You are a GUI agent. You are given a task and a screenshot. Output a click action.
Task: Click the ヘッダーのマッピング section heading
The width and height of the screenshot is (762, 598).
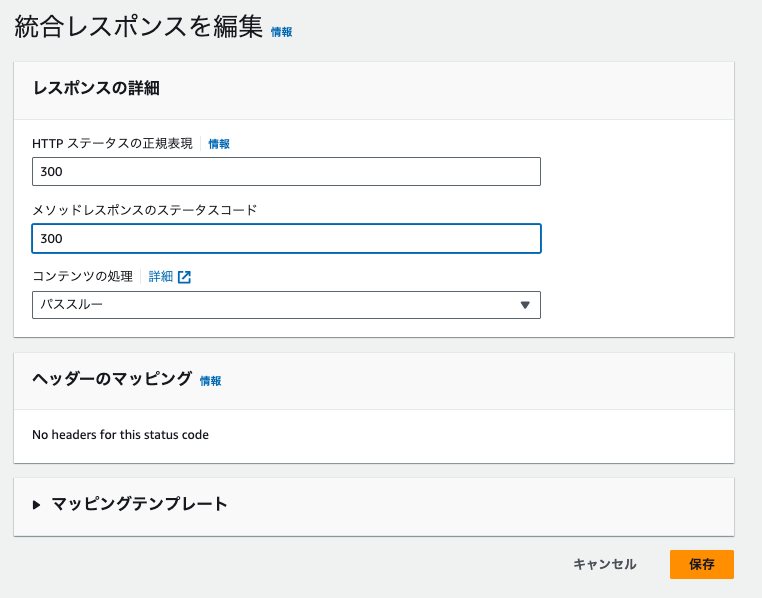[x=112, y=379]
